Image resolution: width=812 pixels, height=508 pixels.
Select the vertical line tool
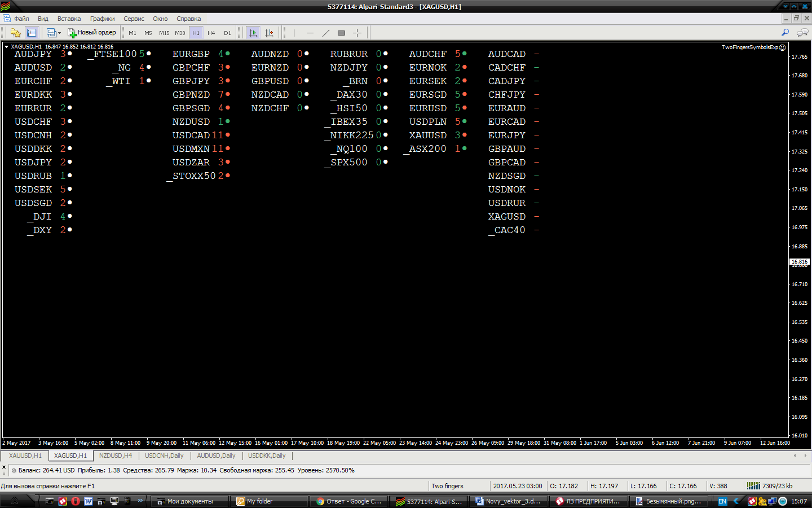click(x=294, y=33)
